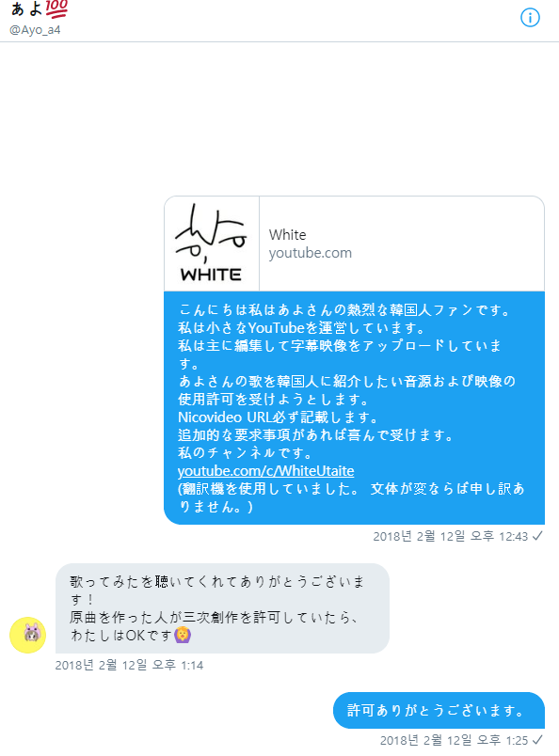Screen dimensions: 559x756
Task: Select the grey reply ending わたしはOKです
Action: tap(222, 608)
